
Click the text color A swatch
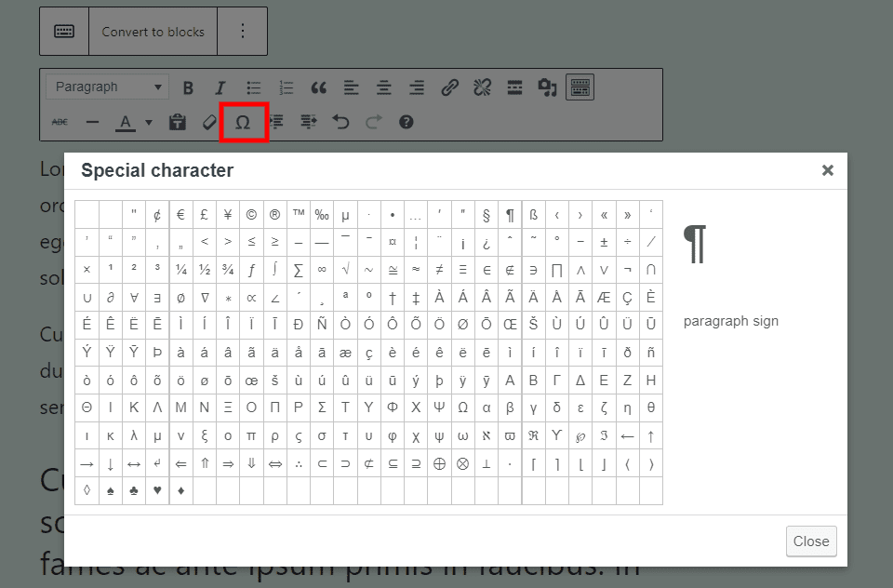coord(124,122)
